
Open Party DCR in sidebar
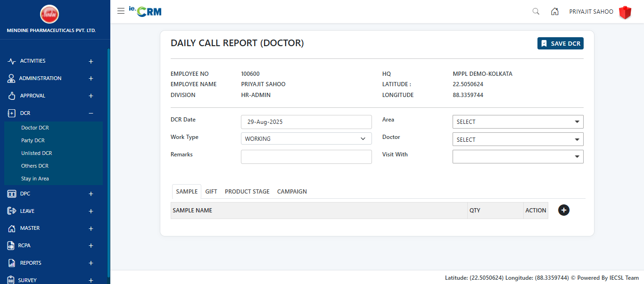(x=33, y=140)
